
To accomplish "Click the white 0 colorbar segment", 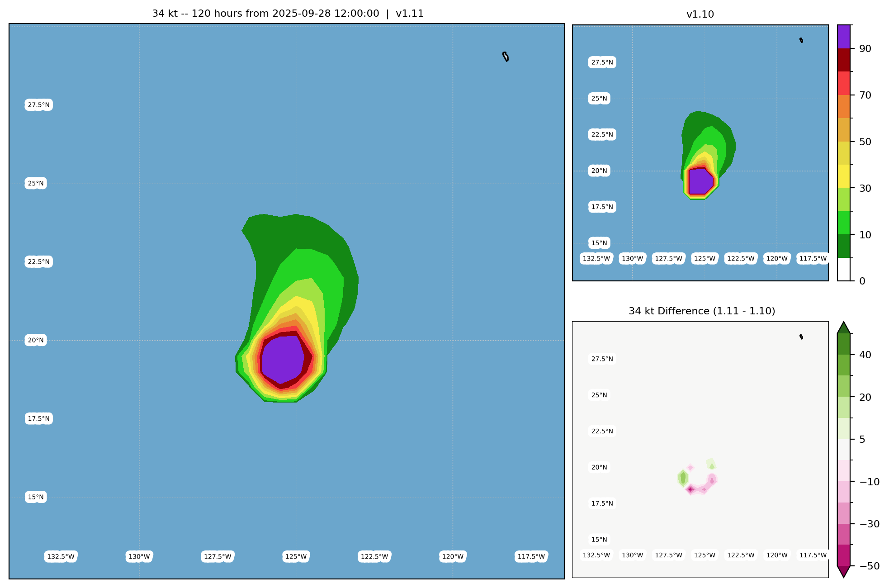I will pos(844,270).
